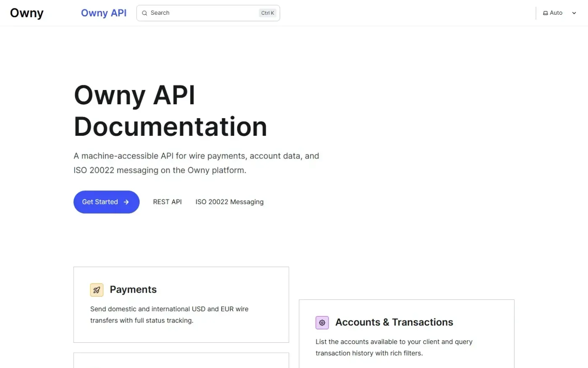The width and height of the screenshot is (588, 368).
Task: Click the Owny logo in the header
Action: point(26,13)
